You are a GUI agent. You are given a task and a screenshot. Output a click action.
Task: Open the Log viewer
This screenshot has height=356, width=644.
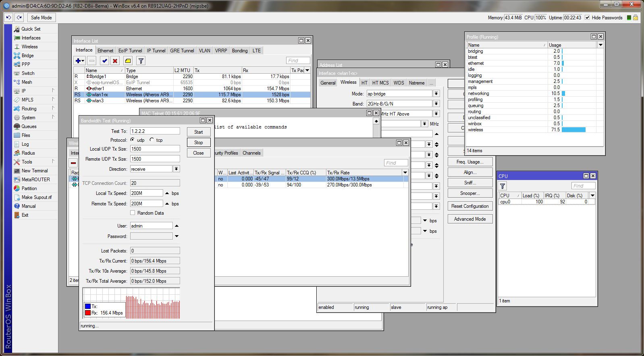(x=25, y=144)
